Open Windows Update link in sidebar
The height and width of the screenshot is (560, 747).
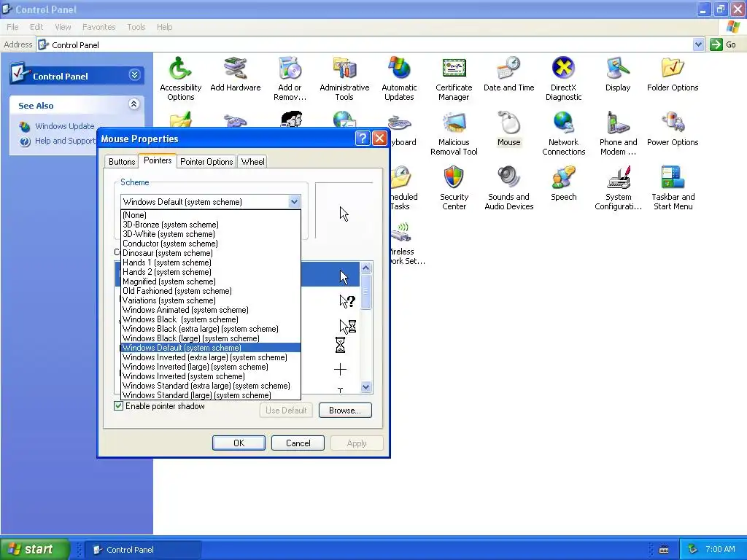65,126
